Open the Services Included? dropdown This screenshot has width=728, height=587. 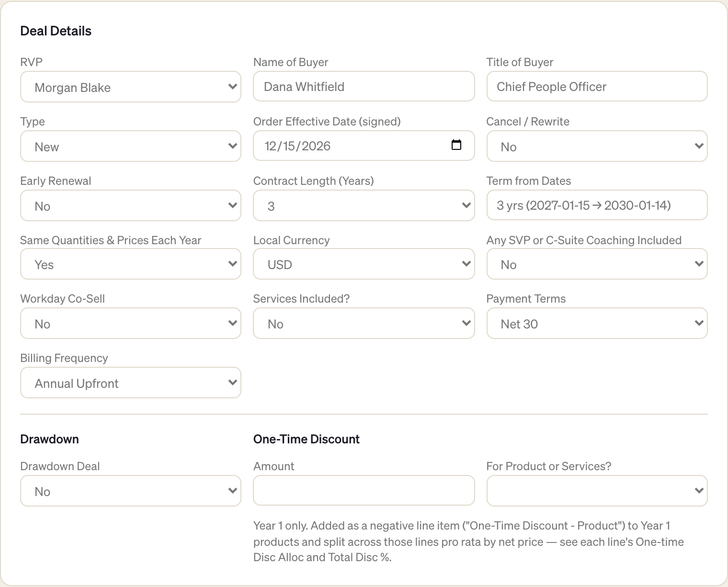pyautogui.click(x=364, y=323)
